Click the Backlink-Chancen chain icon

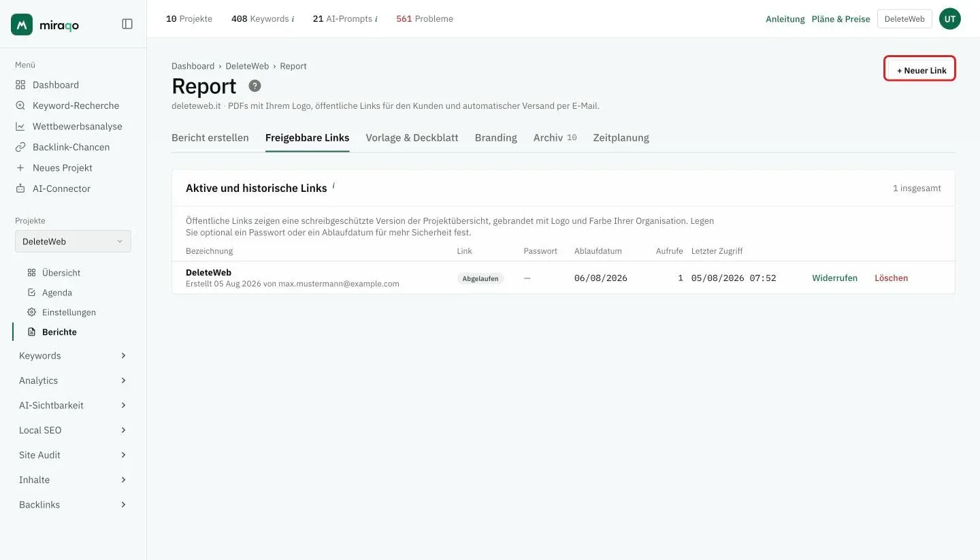pyautogui.click(x=20, y=147)
